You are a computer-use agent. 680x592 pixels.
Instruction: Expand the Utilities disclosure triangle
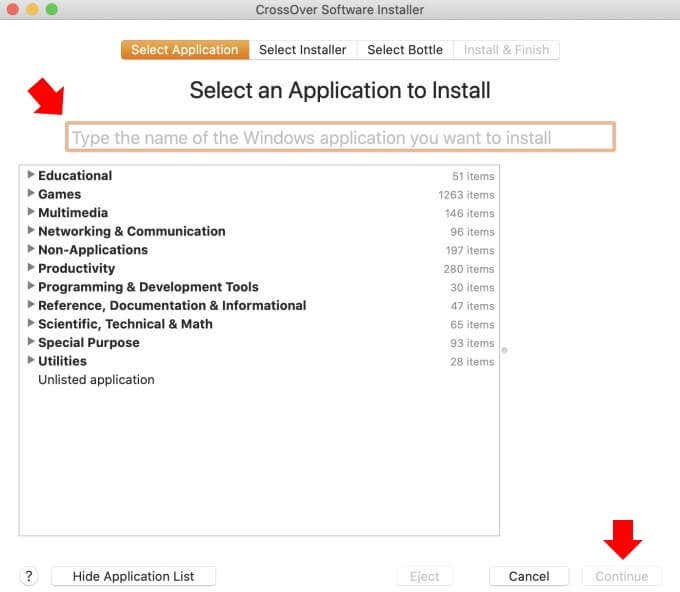pyautogui.click(x=31, y=360)
